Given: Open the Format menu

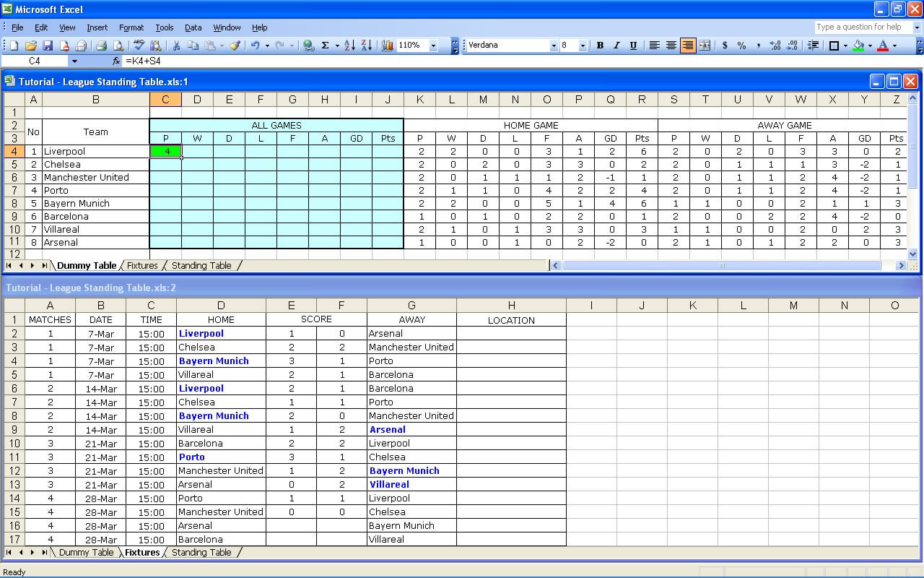Looking at the screenshot, I should 131,27.
